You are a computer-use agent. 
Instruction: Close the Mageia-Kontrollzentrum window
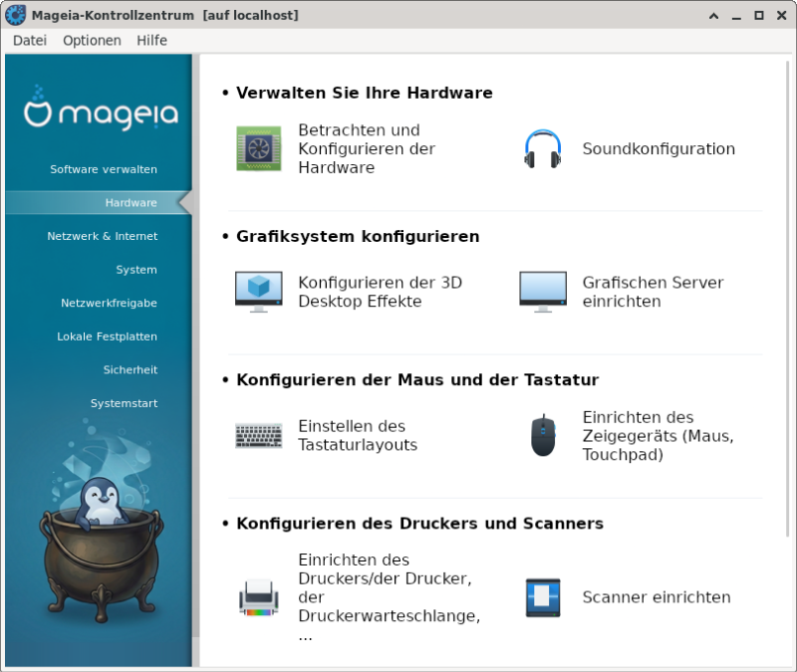point(782,16)
